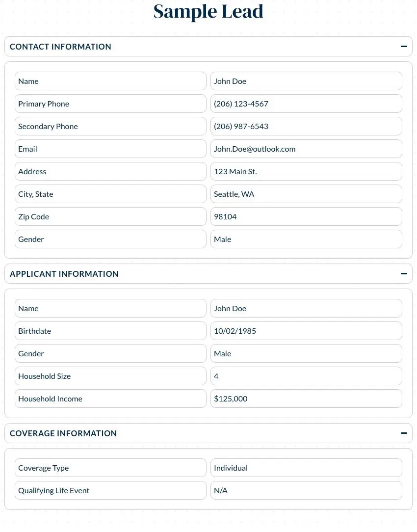Click the Household Size value 4
The height and width of the screenshot is (532, 417).
tap(306, 376)
